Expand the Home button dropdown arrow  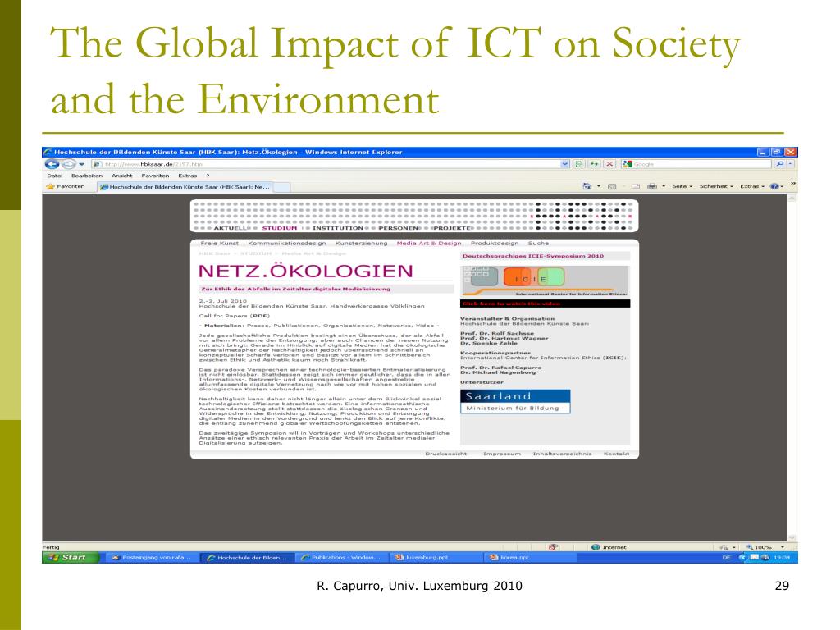pos(598,186)
